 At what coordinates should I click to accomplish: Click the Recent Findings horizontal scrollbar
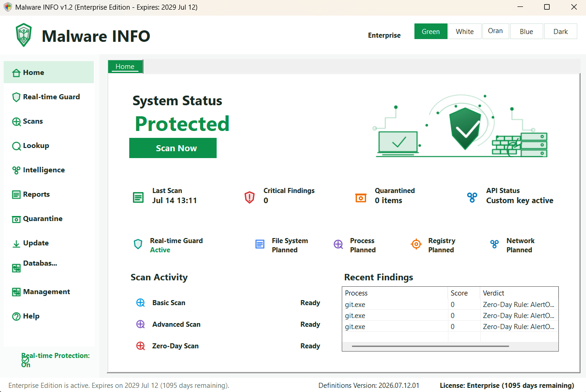[431, 346]
